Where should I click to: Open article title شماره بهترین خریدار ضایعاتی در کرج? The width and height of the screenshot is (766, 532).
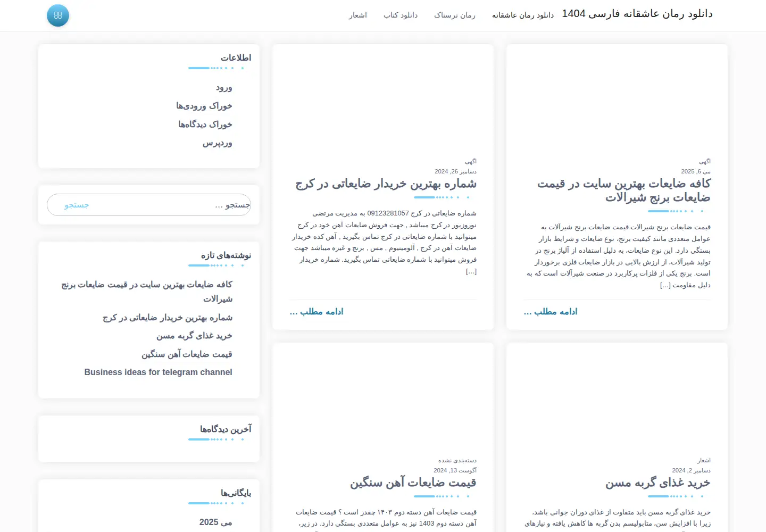(x=386, y=184)
